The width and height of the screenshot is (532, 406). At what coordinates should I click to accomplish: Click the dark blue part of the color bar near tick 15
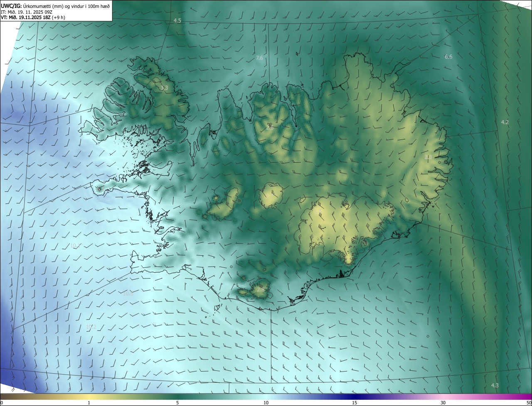[x=355, y=396]
